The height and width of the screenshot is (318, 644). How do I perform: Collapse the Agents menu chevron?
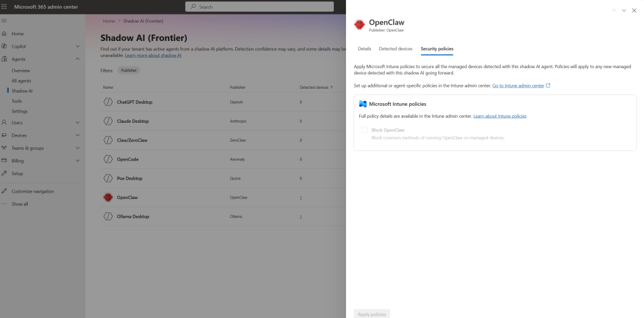77,59
